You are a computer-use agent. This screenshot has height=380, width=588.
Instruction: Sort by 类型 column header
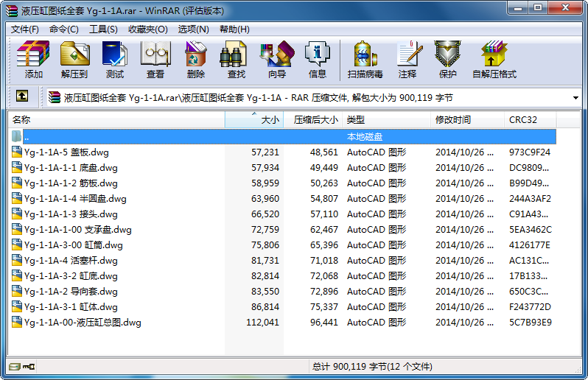pos(386,120)
